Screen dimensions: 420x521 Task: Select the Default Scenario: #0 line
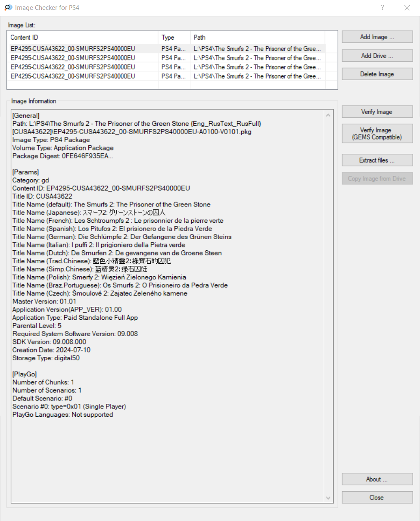[x=42, y=398]
